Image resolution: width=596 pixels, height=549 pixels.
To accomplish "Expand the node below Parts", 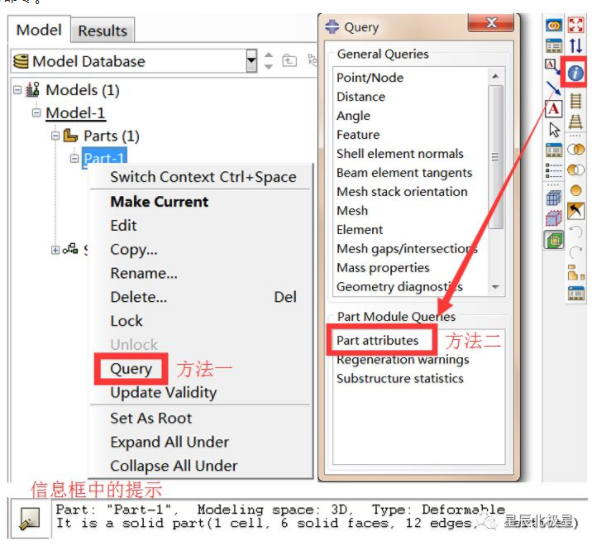I will coord(55,250).
